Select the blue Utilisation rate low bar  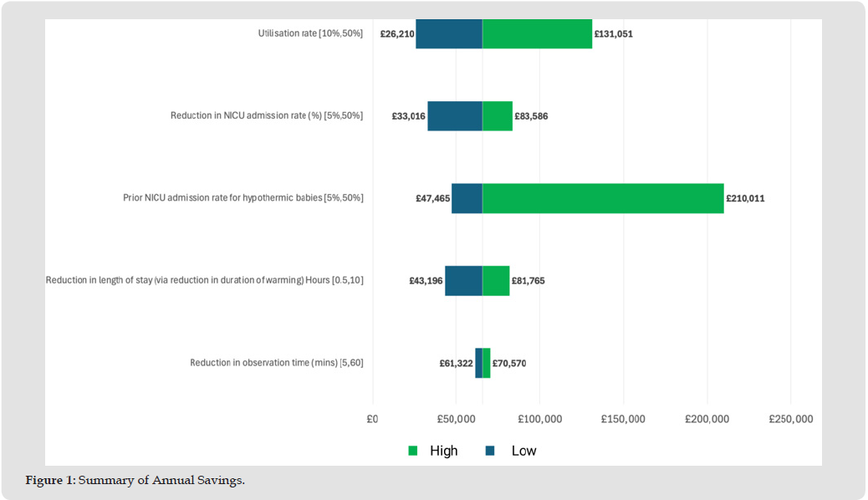[448, 34]
